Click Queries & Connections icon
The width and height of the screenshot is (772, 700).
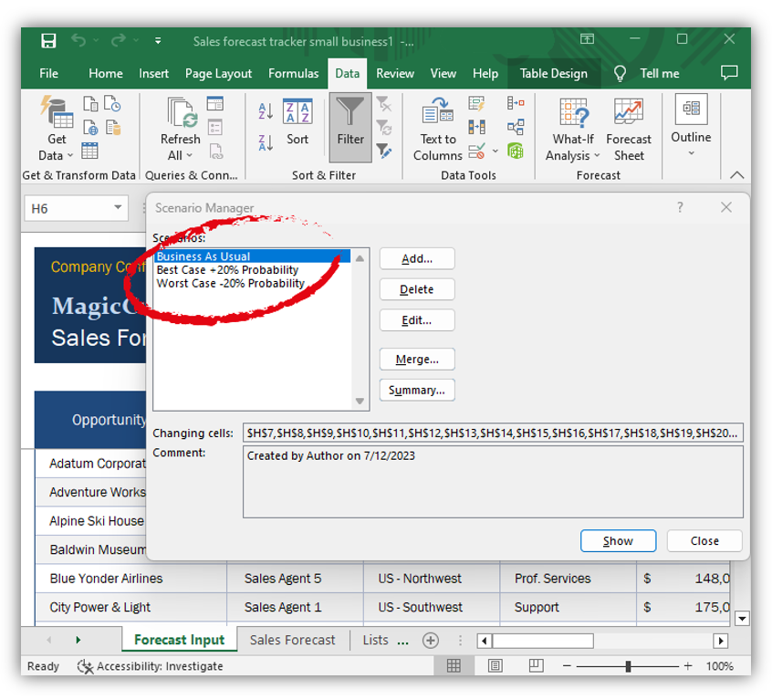(215, 103)
